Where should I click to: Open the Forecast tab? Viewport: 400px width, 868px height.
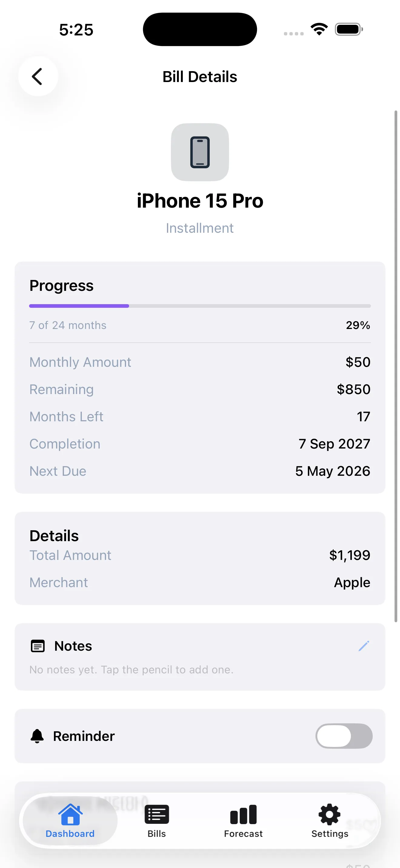(x=243, y=821)
